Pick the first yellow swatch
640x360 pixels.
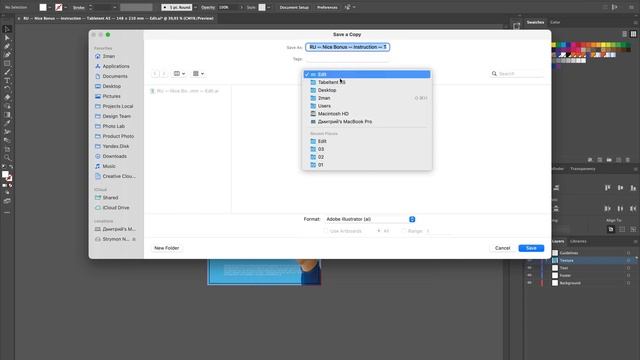pos(553,45)
